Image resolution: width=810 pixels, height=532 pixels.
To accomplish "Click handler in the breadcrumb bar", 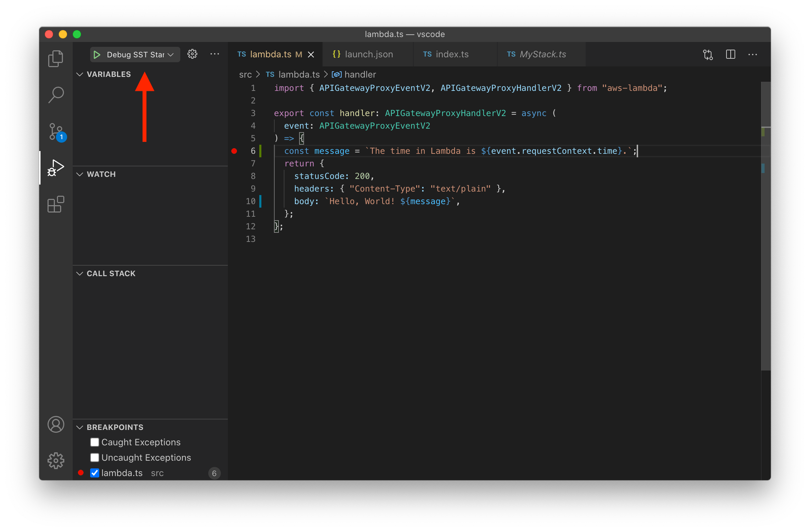I will pos(360,74).
